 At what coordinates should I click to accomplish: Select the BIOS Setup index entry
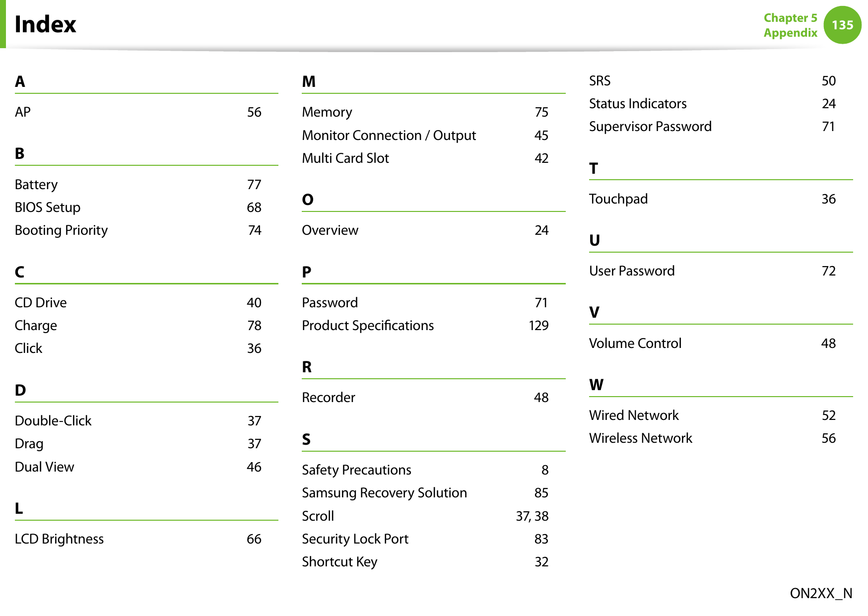(x=138, y=207)
